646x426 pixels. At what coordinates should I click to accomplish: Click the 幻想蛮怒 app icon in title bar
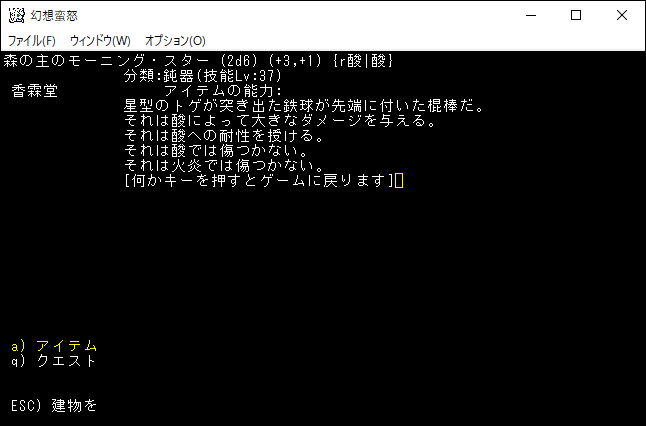click(x=16, y=16)
